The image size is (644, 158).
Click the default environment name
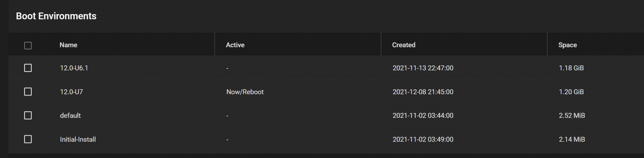coord(70,115)
